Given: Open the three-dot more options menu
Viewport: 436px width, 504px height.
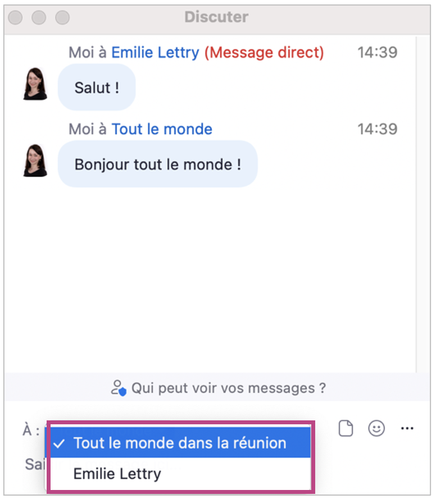Looking at the screenshot, I should click(x=407, y=429).
